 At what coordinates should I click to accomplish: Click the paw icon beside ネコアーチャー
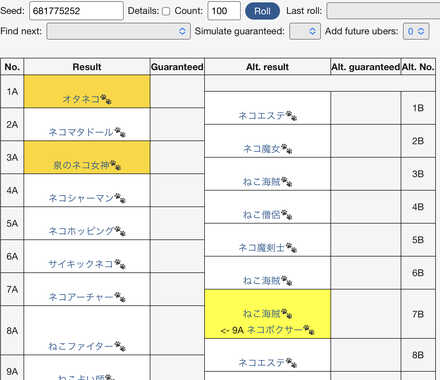coord(120,297)
